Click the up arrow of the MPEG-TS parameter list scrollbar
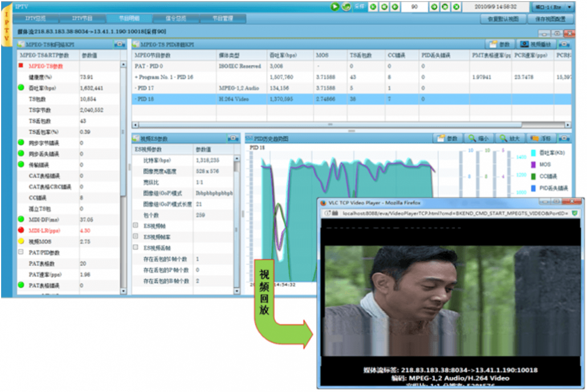Image resolution: width=587 pixels, height=392 pixels. tap(123, 65)
